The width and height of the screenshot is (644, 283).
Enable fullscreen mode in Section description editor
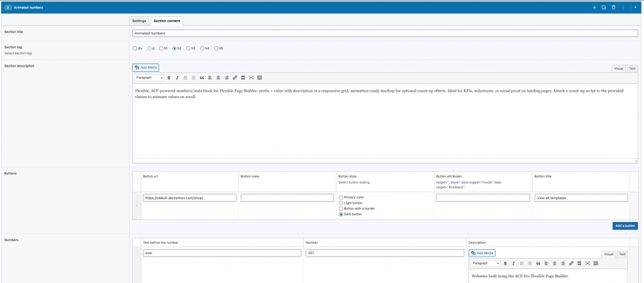pos(251,77)
